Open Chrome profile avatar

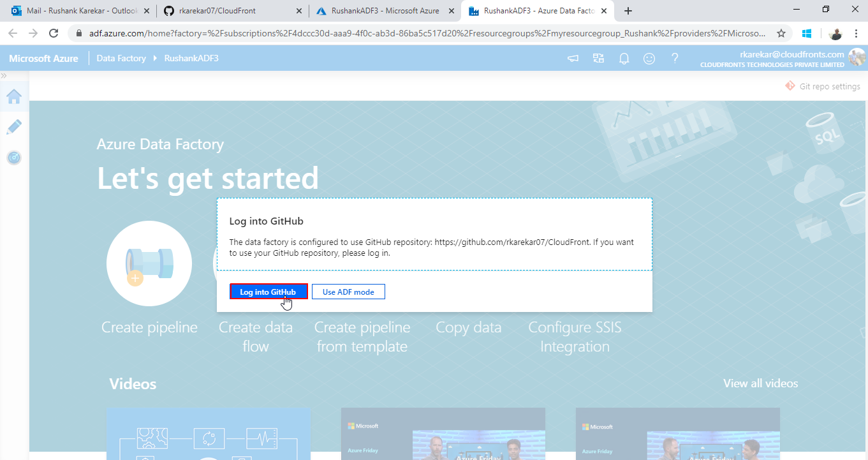coord(836,33)
